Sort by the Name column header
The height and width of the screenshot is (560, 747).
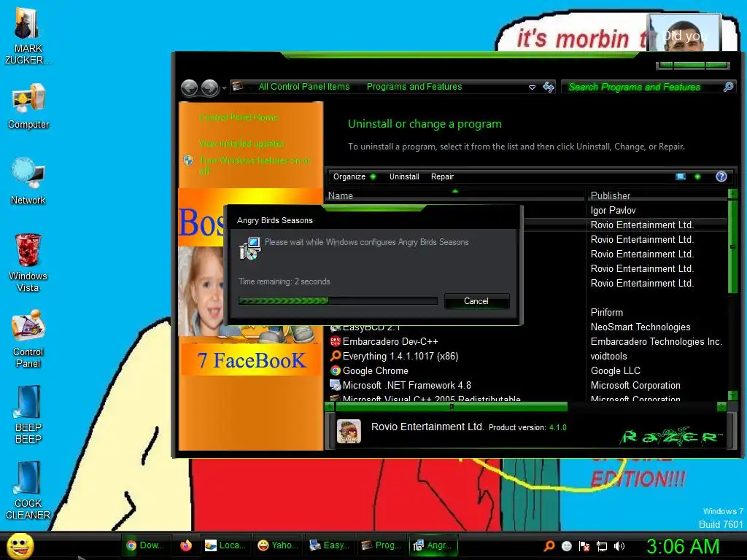[x=455, y=195]
